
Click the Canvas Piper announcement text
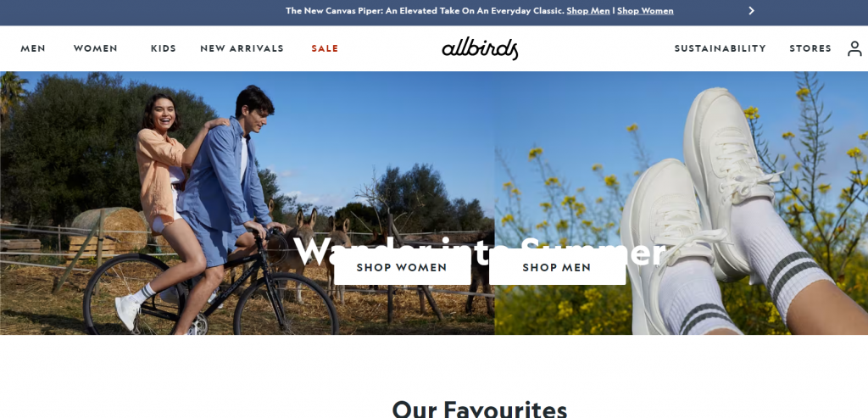tap(426, 10)
